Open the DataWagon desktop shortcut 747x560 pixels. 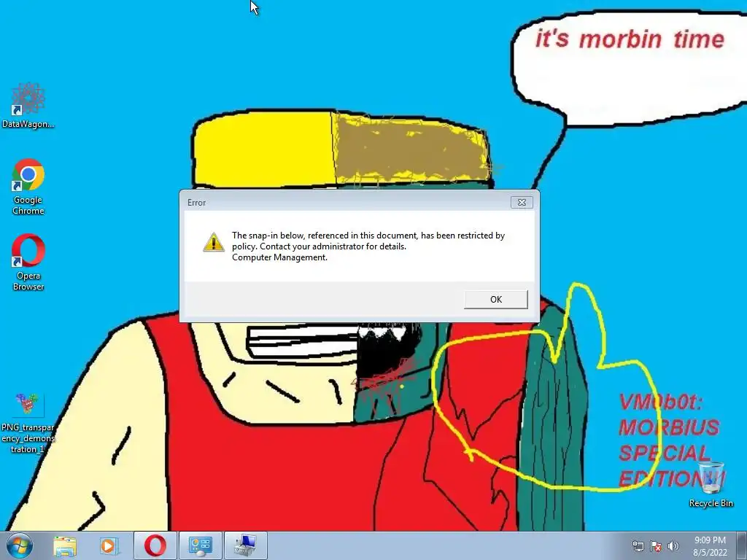(x=28, y=106)
